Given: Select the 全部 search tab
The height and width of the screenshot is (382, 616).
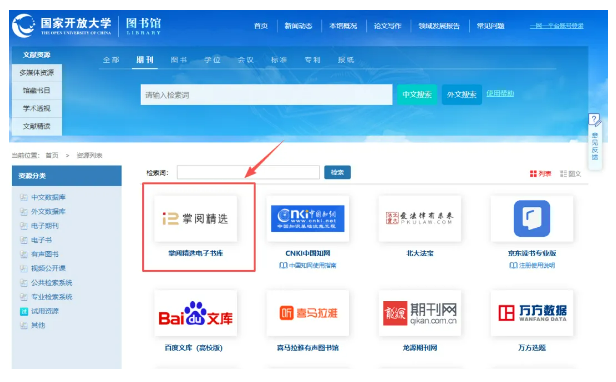Looking at the screenshot, I should coord(111,60).
